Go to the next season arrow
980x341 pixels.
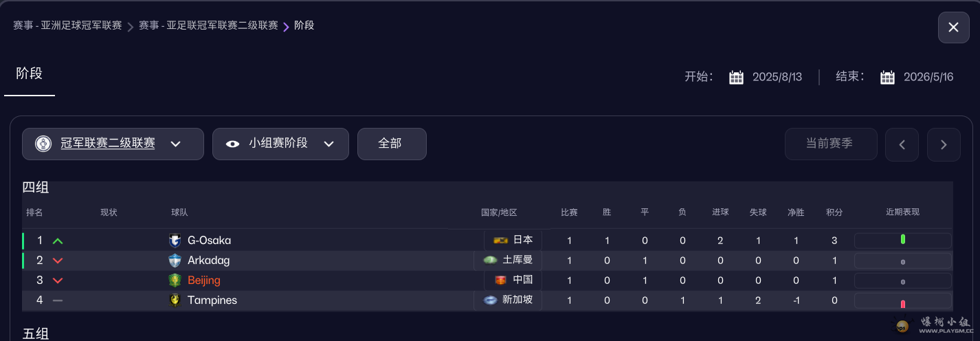coord(944,144)
